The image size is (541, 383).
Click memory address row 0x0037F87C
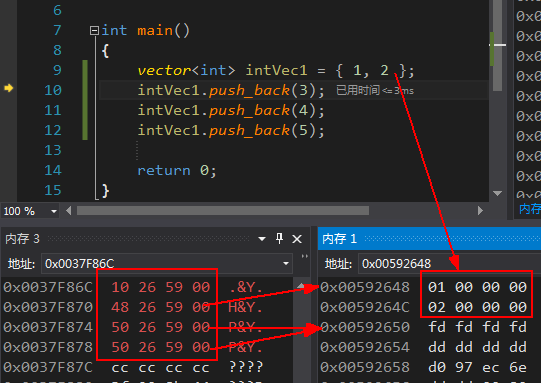pyautogui.click(x=48, y=367)
